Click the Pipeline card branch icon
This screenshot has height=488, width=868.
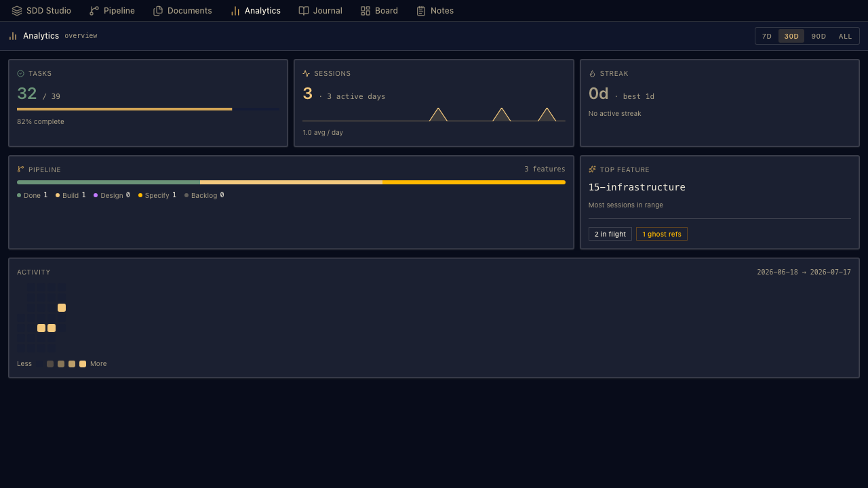pos(20,169)
